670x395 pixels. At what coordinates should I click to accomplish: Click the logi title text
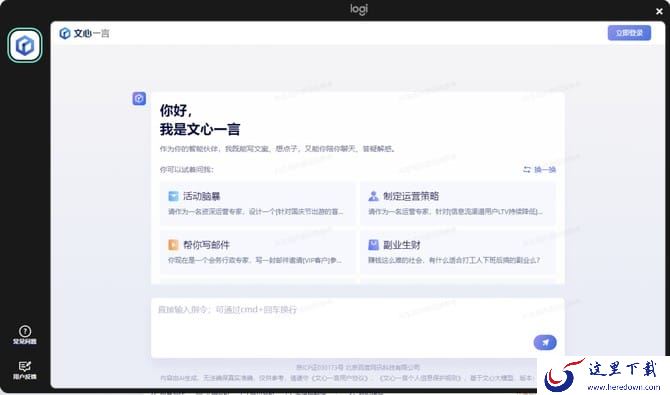pos(359,9)
